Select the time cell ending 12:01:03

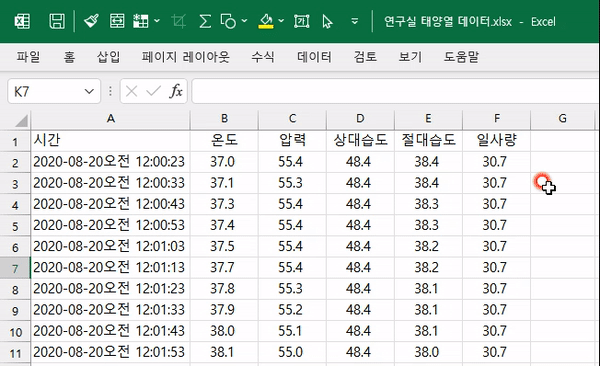click(x=111, y=246)
